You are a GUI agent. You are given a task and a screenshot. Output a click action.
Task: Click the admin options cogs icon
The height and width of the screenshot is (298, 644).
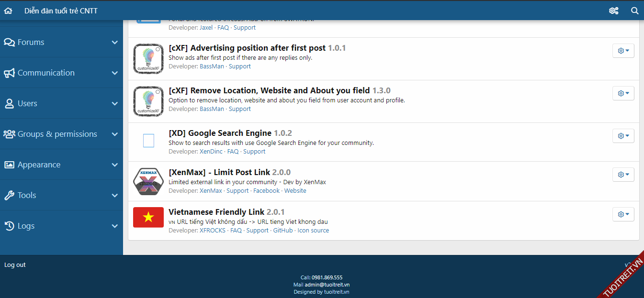point(613,11)
